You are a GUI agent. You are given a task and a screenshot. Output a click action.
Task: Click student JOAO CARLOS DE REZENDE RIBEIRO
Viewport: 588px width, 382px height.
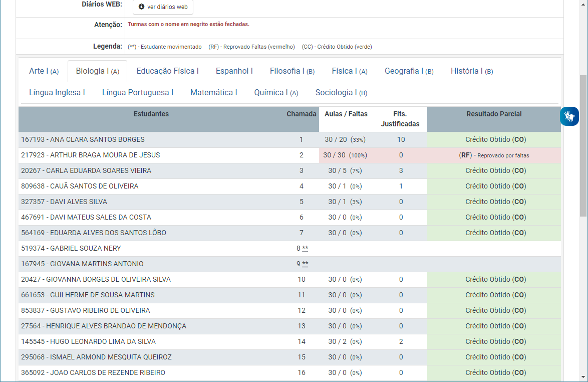tap(93, 372)
